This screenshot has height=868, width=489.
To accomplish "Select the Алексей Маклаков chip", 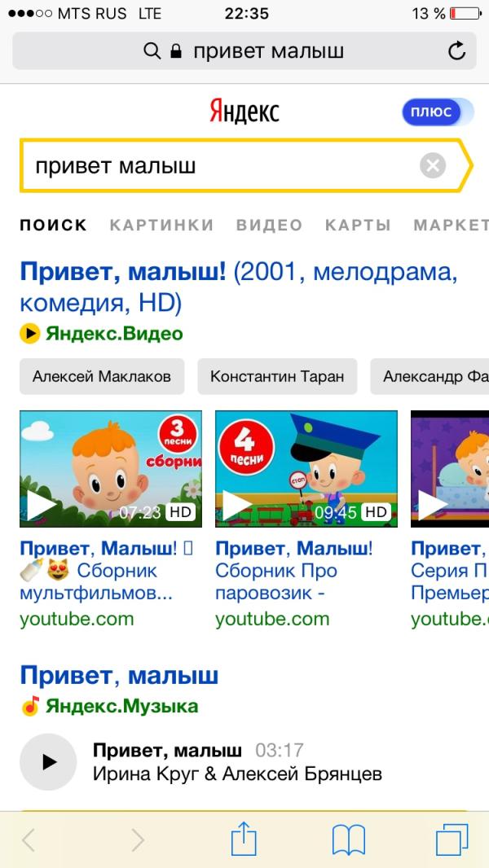I will [102, 376].
